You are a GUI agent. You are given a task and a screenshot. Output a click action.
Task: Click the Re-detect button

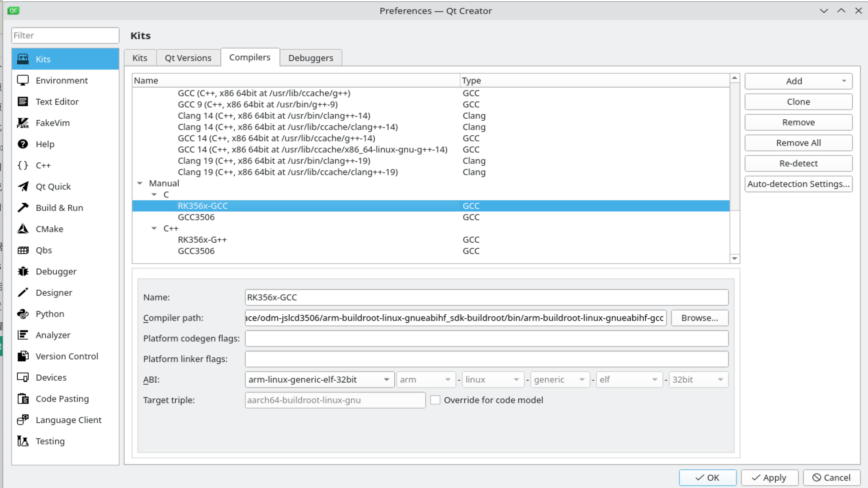point(798,163)
